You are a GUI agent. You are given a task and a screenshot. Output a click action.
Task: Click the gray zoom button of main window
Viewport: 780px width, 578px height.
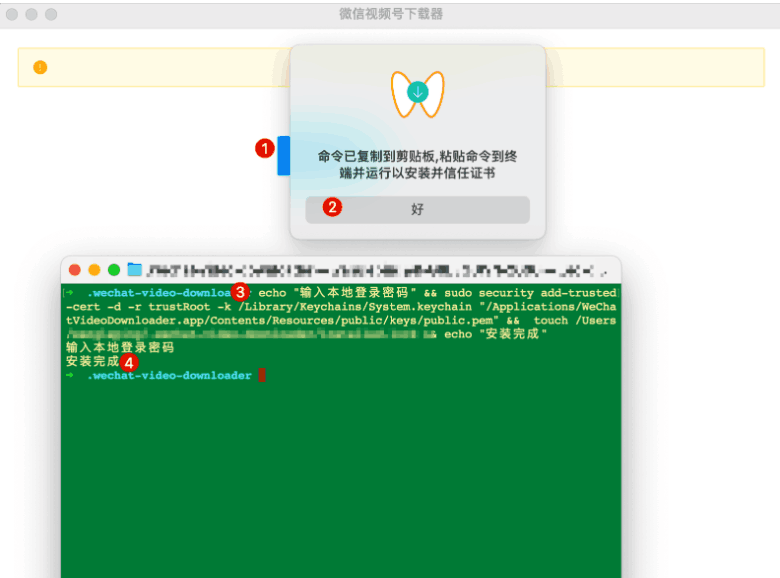pos(51,14)
